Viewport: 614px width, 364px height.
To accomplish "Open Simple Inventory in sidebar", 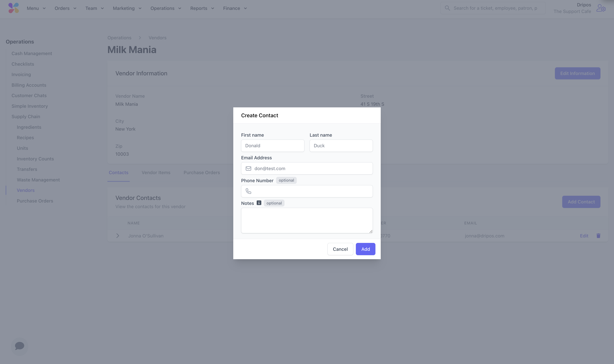I will click(x=30, y=106).
